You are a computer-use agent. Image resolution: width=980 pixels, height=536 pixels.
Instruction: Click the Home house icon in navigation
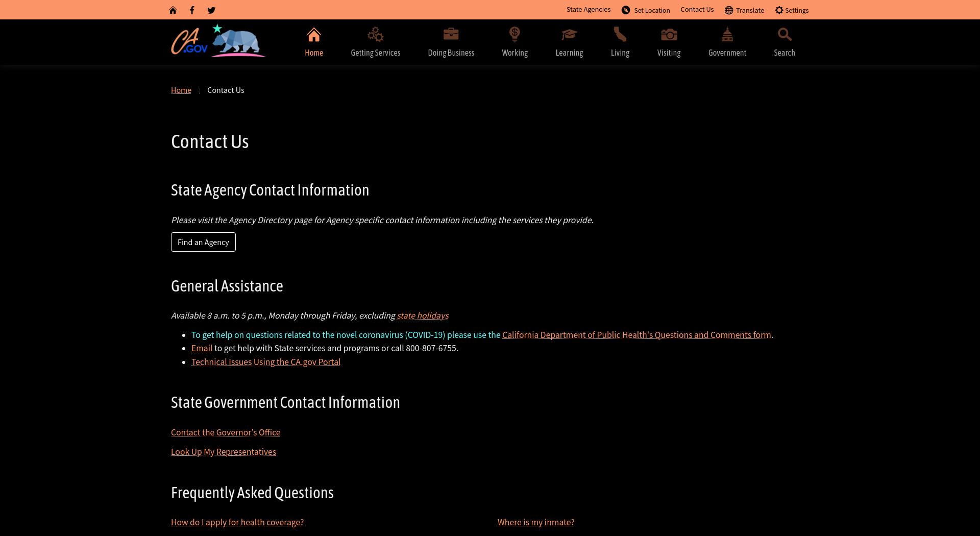tap(314, 35)
